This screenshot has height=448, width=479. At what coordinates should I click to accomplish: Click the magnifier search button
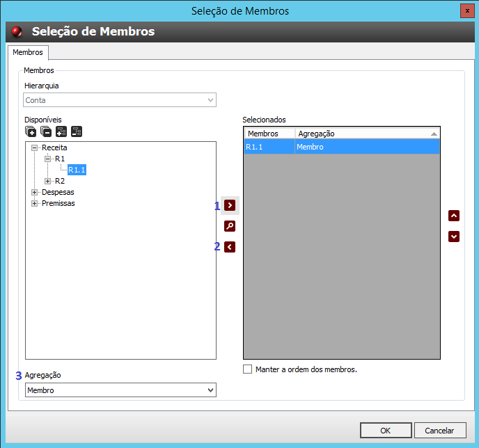(230, 226)
